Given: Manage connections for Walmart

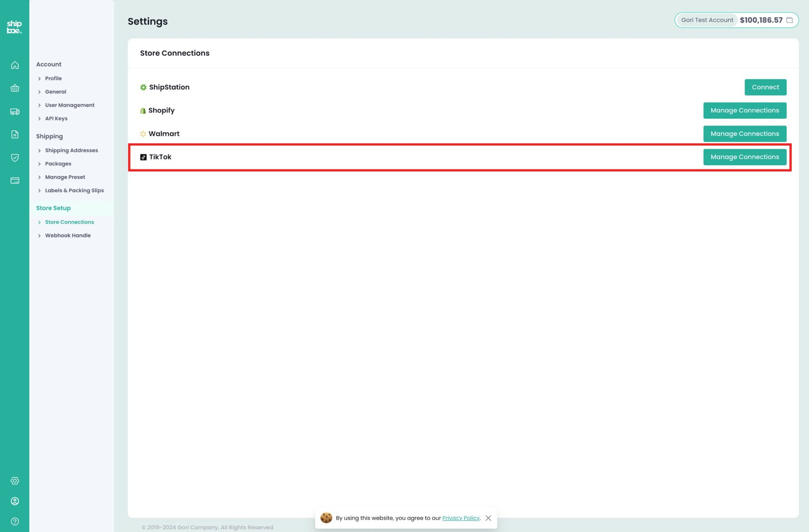Looking at the screenshot, I should click(x=745, y=134).
